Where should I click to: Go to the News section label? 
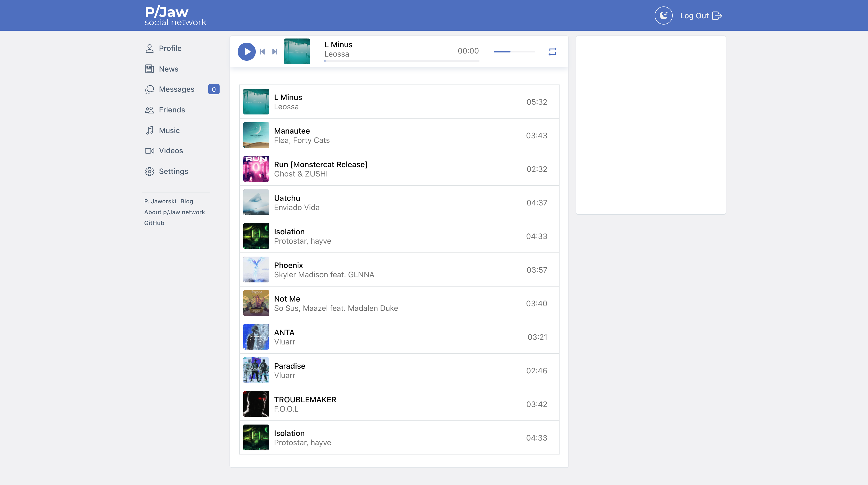[168, 69]
